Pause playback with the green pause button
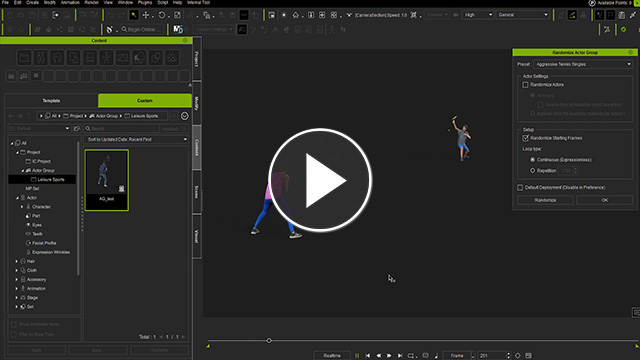This screenshot has height=360, width=640. click(357, 356)
